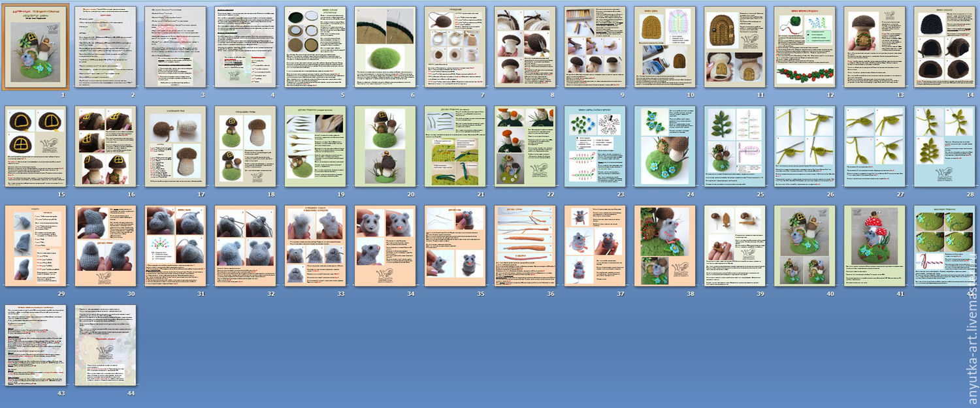Select page 38 mouse beside mushroom thumbnail
Screen dimensions: 980x408
tap(664, 246)
